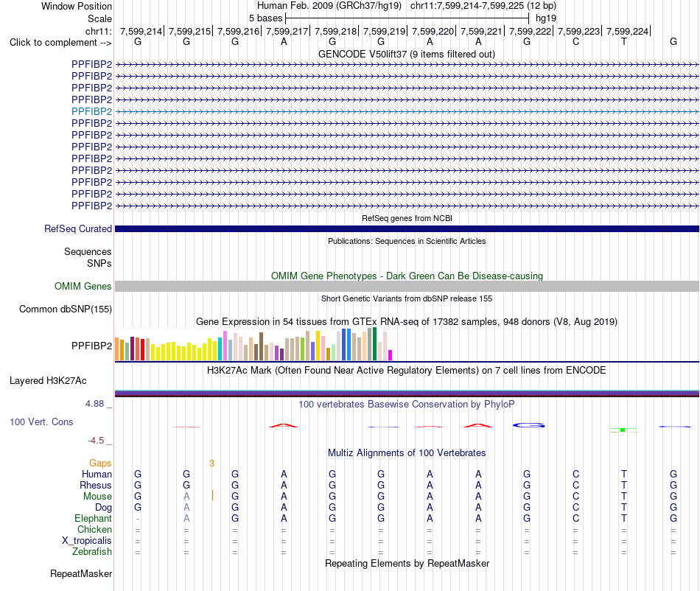Click the "Chicken" species label
Viewport: 700px width, 591px height.
[94, 529]
